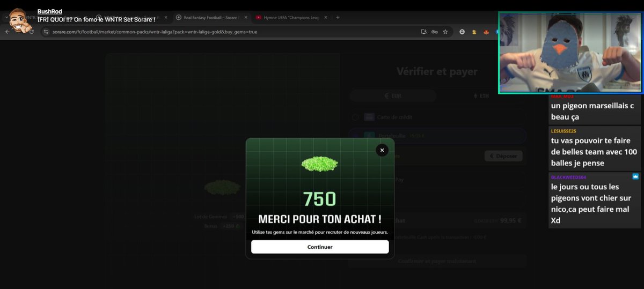Viewport: 644px width, 289px height.
Task: Click the browser back arrow
Action: tap(8, 32)
